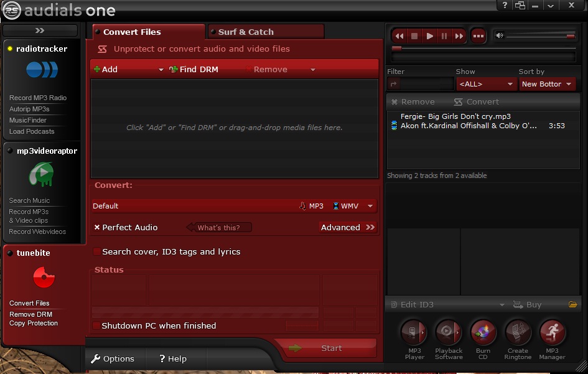Image resolution: width=588 pixels, height=374 pixels.
Task: Click the Start conversion button
Action: (326, 348)
